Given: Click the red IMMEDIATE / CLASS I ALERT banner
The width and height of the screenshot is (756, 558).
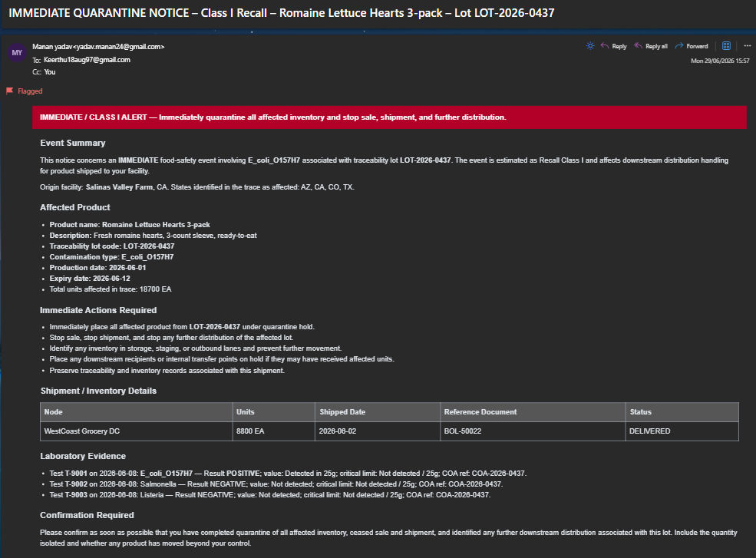Looking at the screenshot, I should (389, 117).
